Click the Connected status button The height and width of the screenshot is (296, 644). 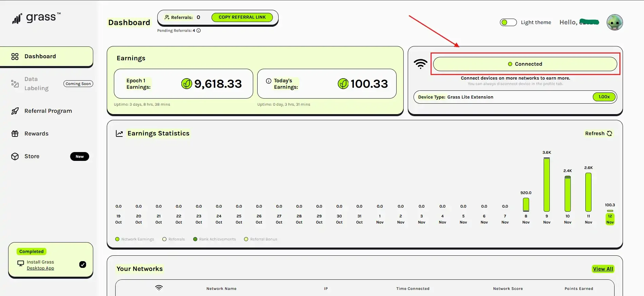(525, 64)
